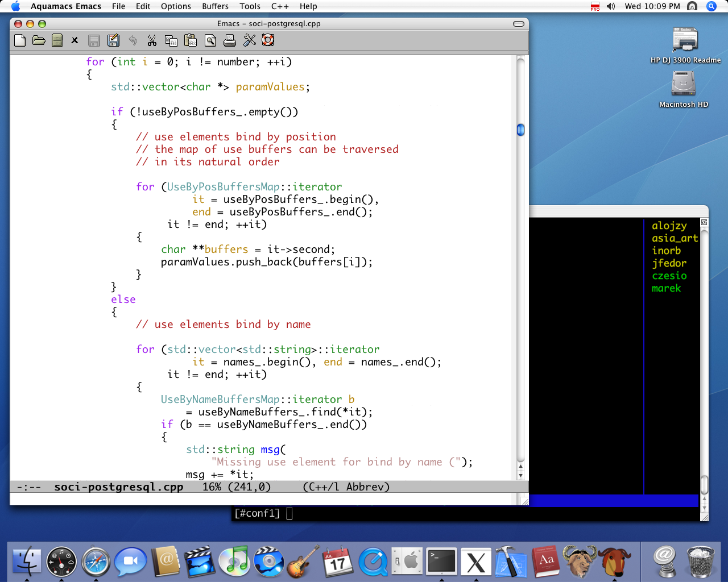The width and height of the screenshot is (728, 582).
Task: Open Preferences with the tools icon
Action: (249, 40)
